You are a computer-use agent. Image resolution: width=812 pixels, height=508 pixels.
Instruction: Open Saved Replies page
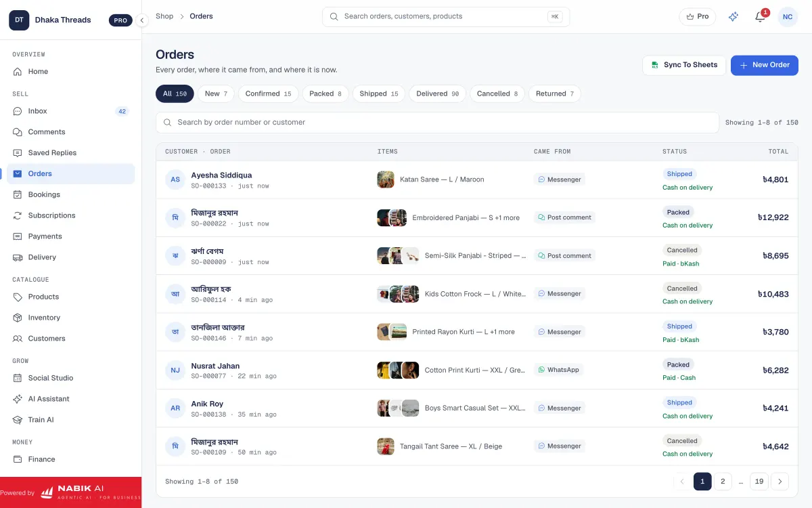click(x=70, y=153)
